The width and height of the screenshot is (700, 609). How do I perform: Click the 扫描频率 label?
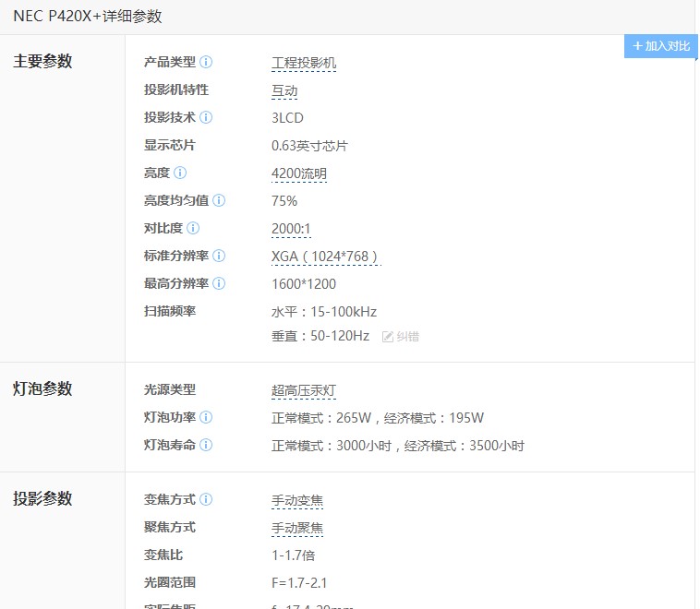pos(170,311)
